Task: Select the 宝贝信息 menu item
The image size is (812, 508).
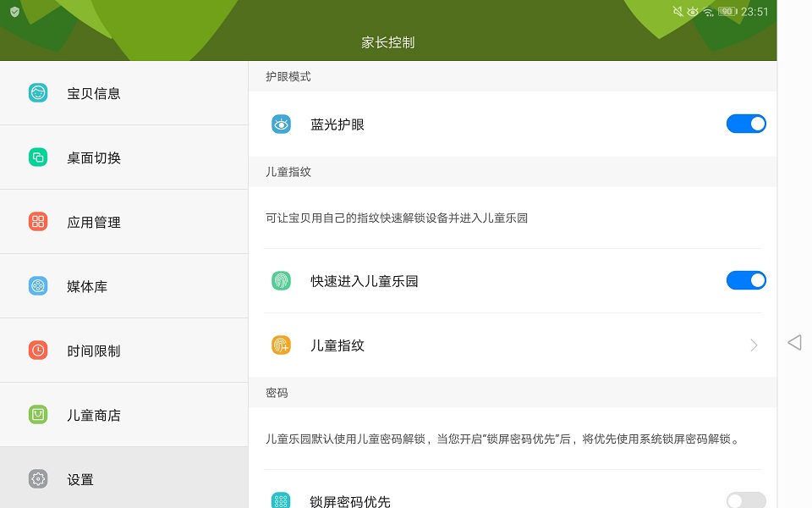Action: click(x=124, y=93)
